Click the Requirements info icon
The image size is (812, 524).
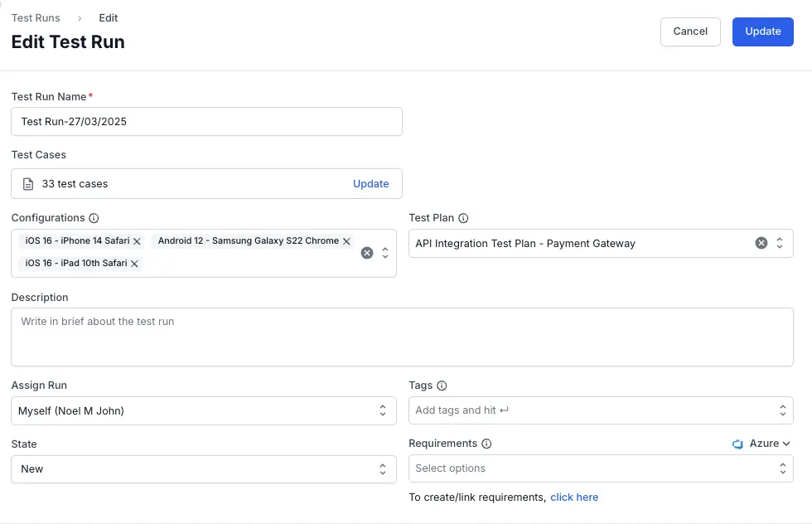(486, 444)
